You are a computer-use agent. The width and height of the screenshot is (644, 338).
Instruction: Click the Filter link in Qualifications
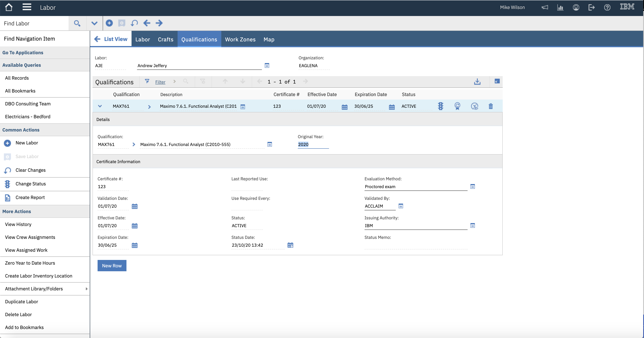point(160,82)
